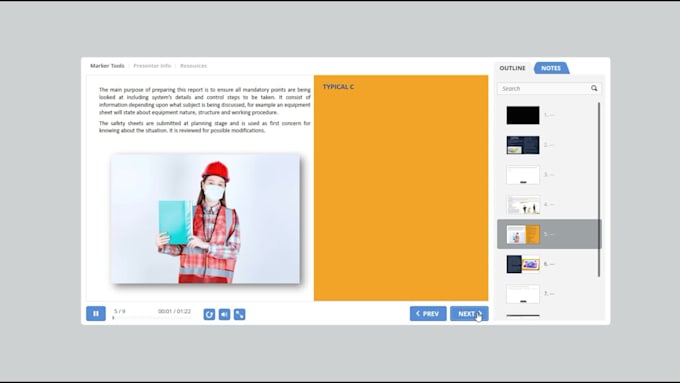
Task: Click paragraph starting 'The main purpose'
Action: (x=205, y=101)
